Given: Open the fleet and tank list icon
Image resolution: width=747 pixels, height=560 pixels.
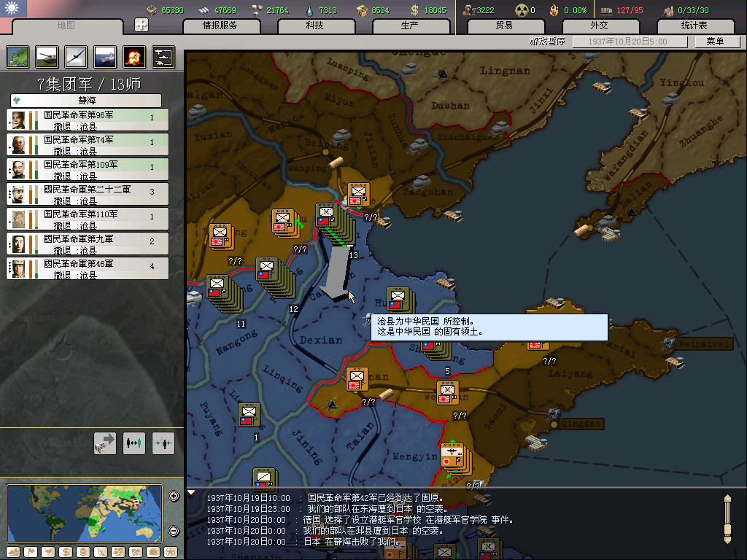Looking at the screenshot, I should 163,56.
